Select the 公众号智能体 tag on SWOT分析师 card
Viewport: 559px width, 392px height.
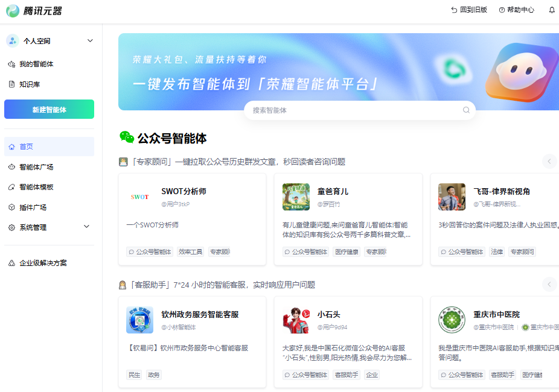click(x=150, y=251)
